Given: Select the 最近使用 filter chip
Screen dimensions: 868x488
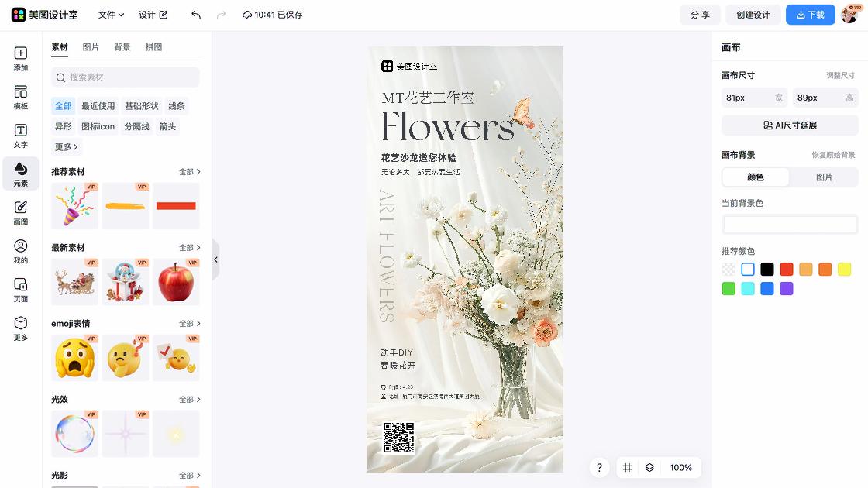Looking at the screenshot, I should tap(98, 105).
